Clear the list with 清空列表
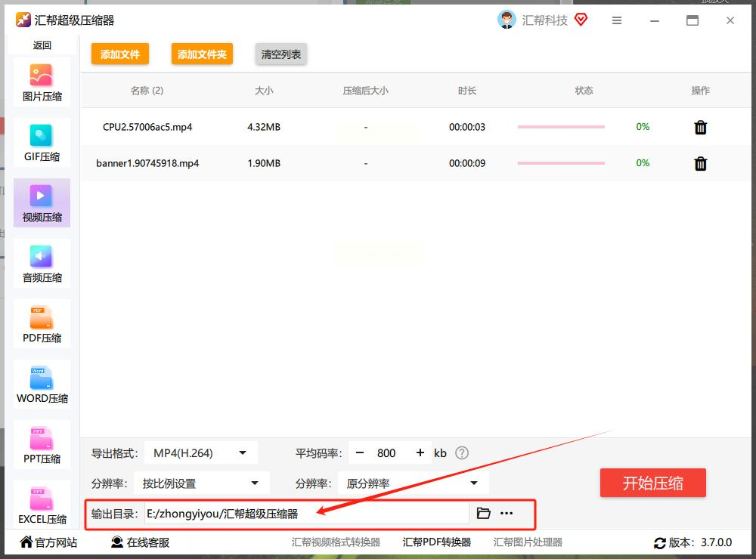 tap(281, 54)
